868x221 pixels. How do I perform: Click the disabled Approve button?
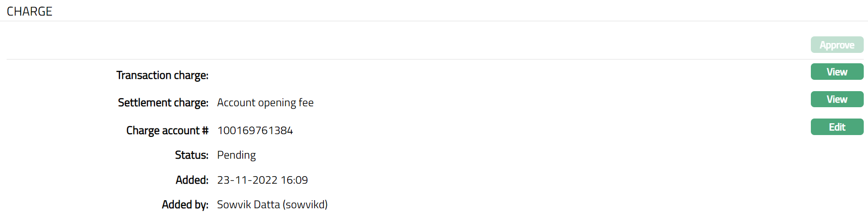pyautogui.click(x=837, y=45)
